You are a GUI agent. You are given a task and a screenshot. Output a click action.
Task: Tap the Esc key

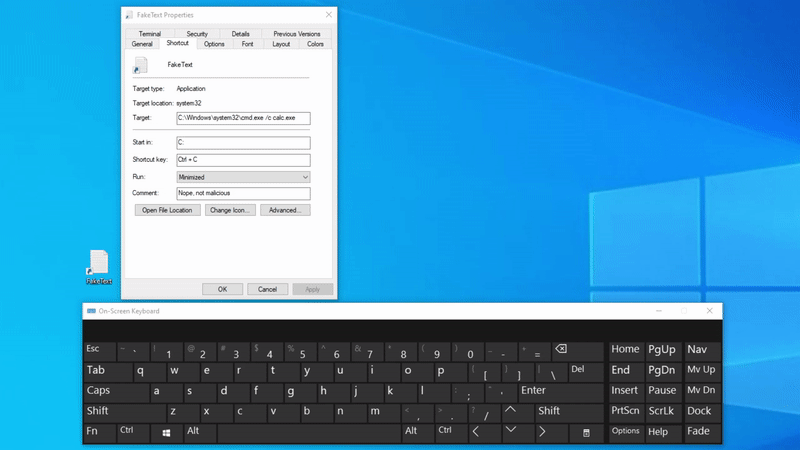click(99, 351)
